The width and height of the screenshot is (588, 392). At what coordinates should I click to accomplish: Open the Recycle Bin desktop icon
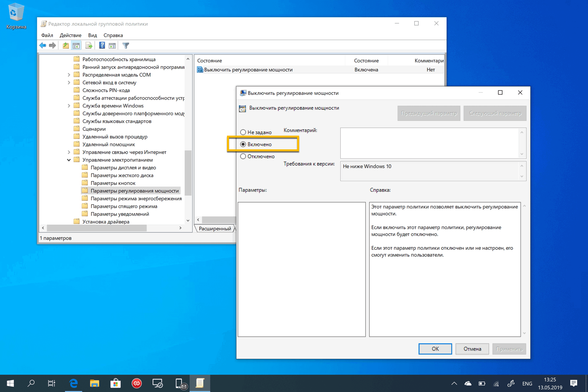[x=16, y=16]
